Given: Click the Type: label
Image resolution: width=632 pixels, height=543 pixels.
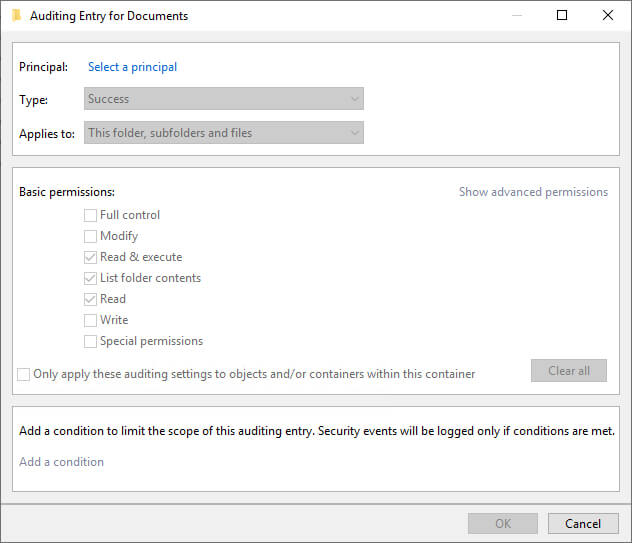Looking at the screenshot, I should 33,100.
